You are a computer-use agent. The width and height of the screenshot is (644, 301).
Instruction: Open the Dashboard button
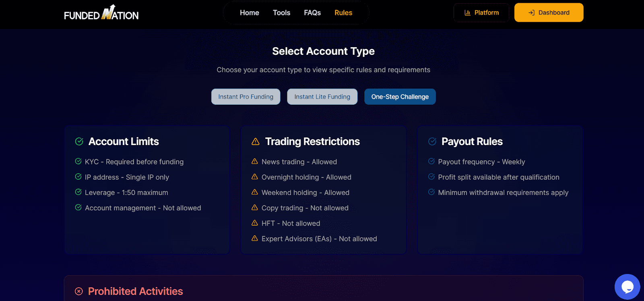click(x=549, y=13)
